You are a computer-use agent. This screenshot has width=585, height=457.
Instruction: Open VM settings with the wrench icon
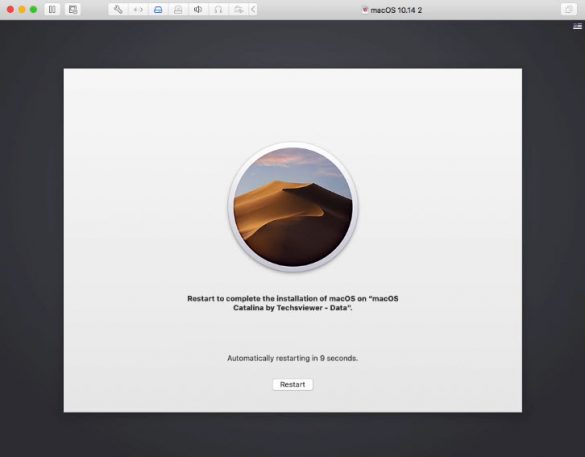(118, 9)
